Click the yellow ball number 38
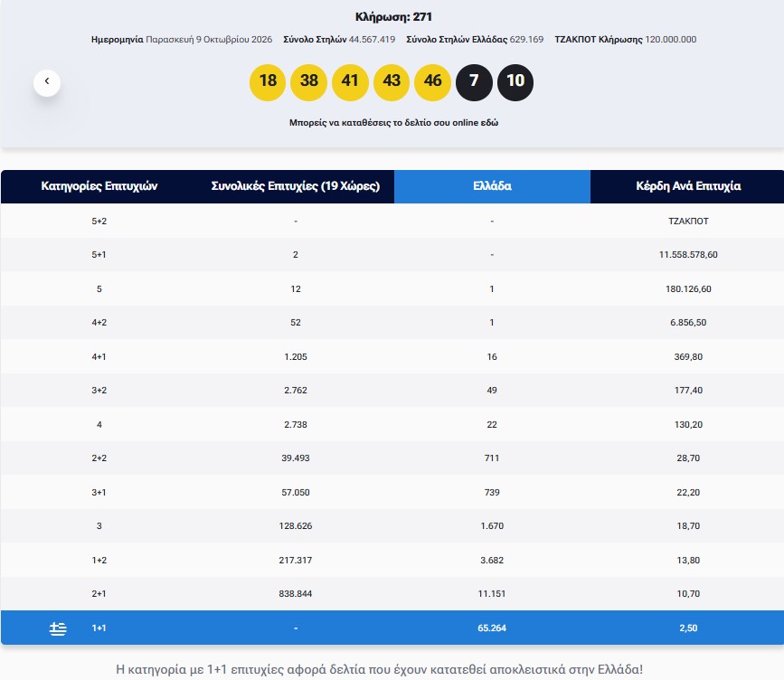Image resolution: width=784 pixels, height=680 pixels. 309,82
